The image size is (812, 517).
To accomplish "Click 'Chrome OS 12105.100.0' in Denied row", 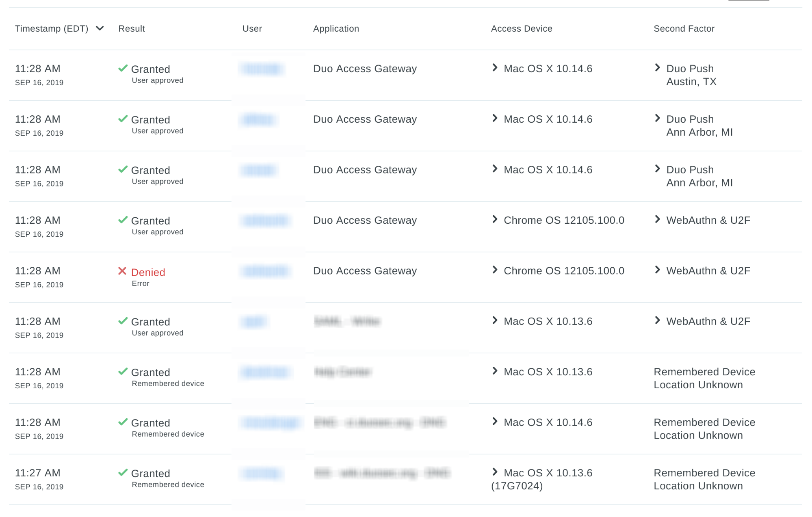I will tap(564, 271).
